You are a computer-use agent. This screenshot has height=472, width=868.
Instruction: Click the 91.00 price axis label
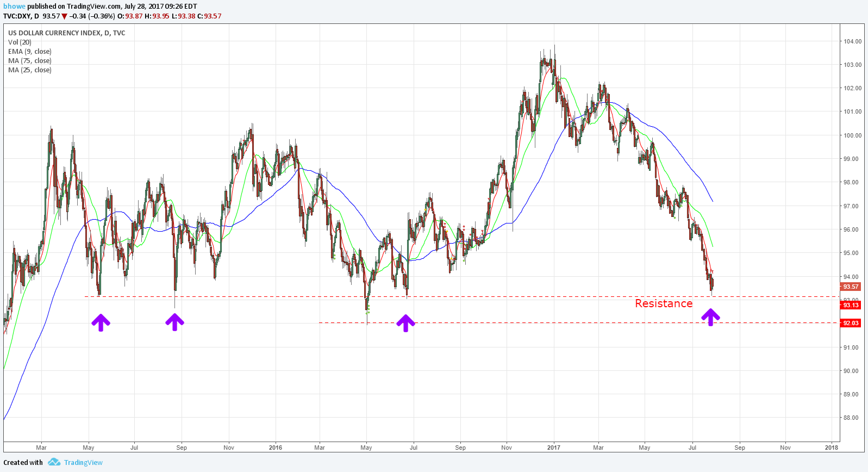click(852, 347)
